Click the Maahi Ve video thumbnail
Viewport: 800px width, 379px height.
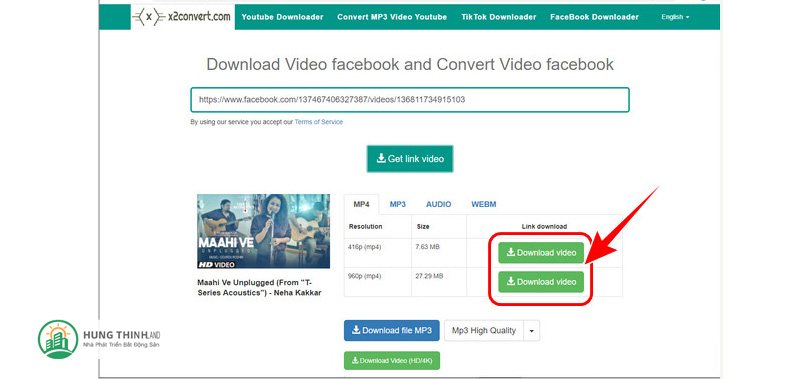tap(263, 231)
